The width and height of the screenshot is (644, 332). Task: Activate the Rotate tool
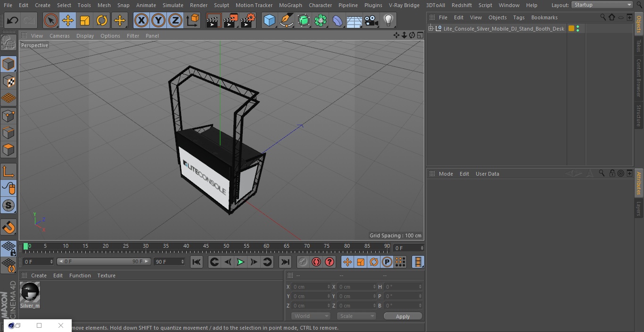coord(102,20)
